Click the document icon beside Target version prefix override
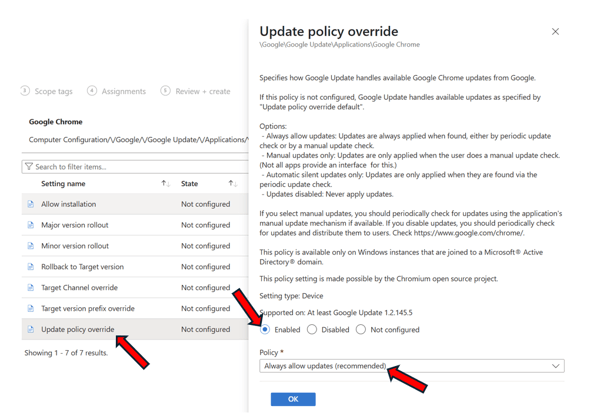 point(31,309)
